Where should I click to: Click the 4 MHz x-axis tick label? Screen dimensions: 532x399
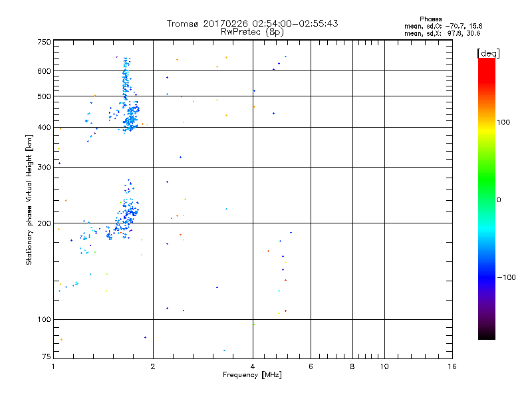click(253, 366)
